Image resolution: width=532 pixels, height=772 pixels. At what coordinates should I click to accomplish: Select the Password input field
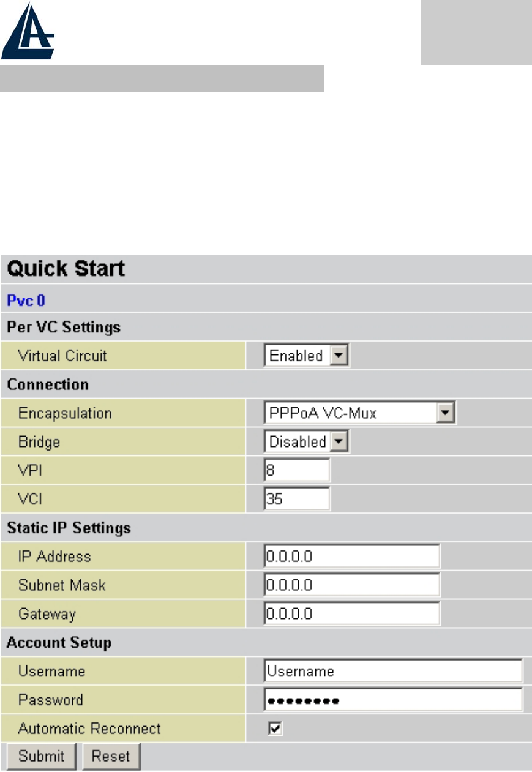pos(393,700)
